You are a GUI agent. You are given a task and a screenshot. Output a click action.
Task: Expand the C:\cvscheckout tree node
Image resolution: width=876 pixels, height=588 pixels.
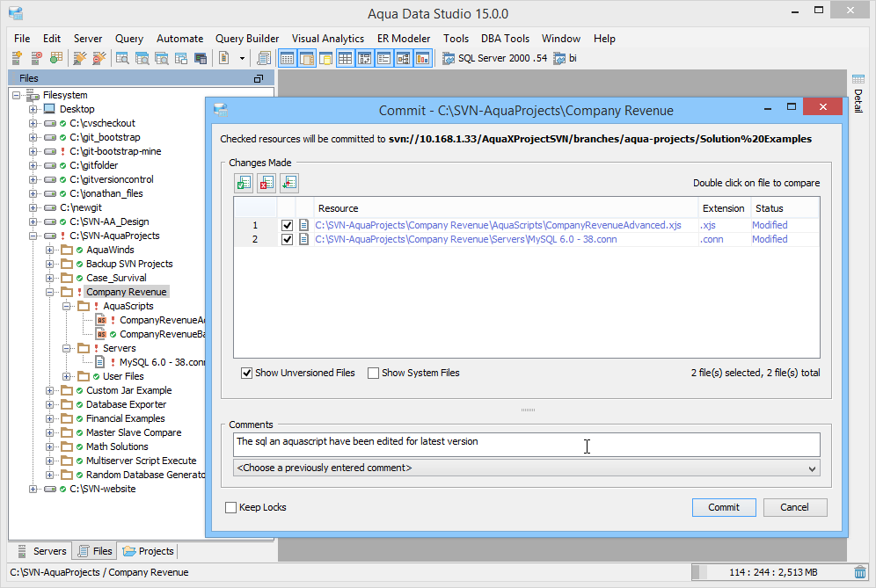pyautogui.click(x=33, y=123)
